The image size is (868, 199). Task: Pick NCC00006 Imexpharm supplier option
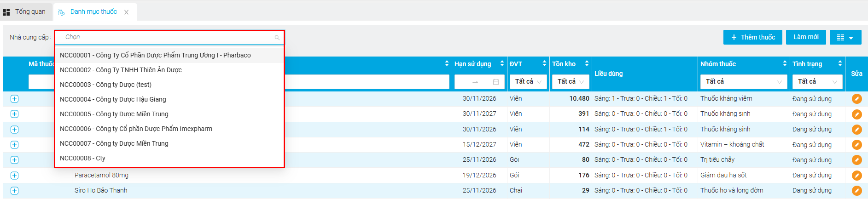click(x=169, y=129)
